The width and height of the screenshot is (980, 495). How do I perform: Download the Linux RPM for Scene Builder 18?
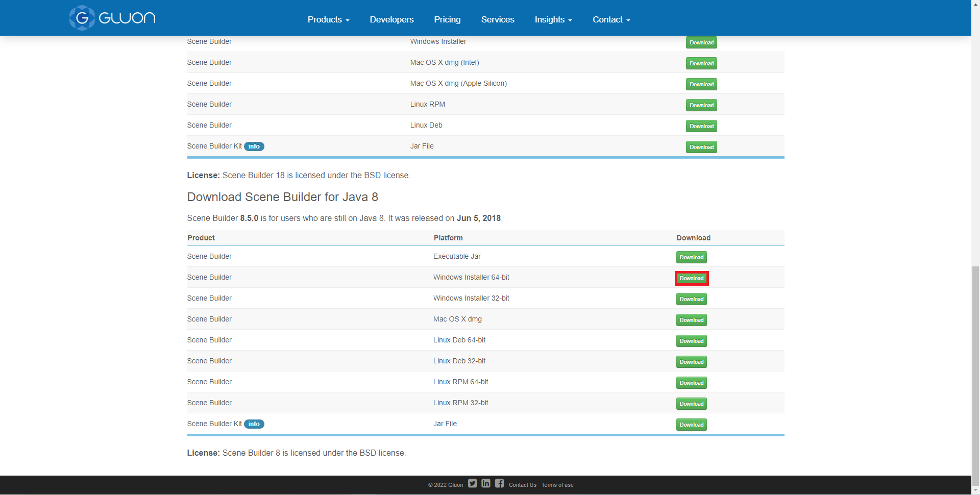click(x=701, y=105)
